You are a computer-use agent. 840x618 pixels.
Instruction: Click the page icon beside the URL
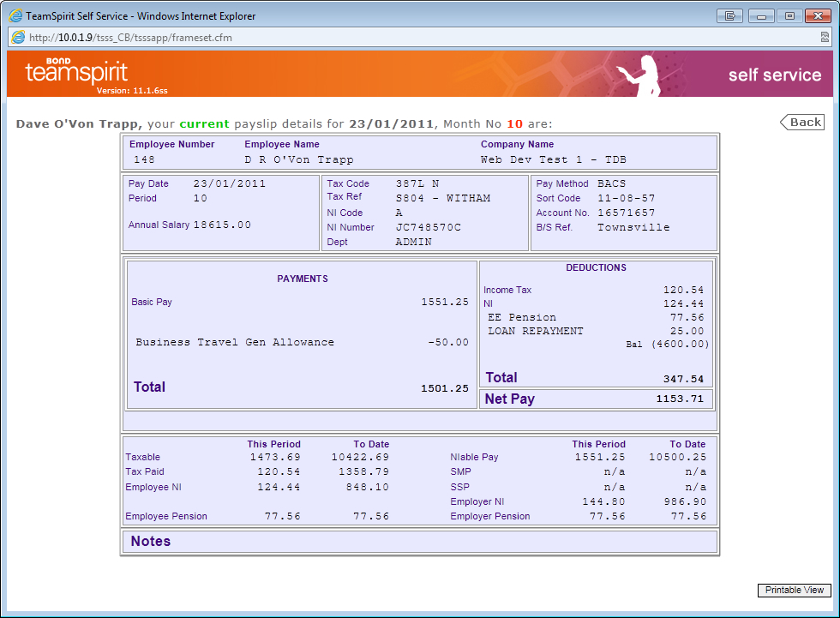(x=18, y=38)
